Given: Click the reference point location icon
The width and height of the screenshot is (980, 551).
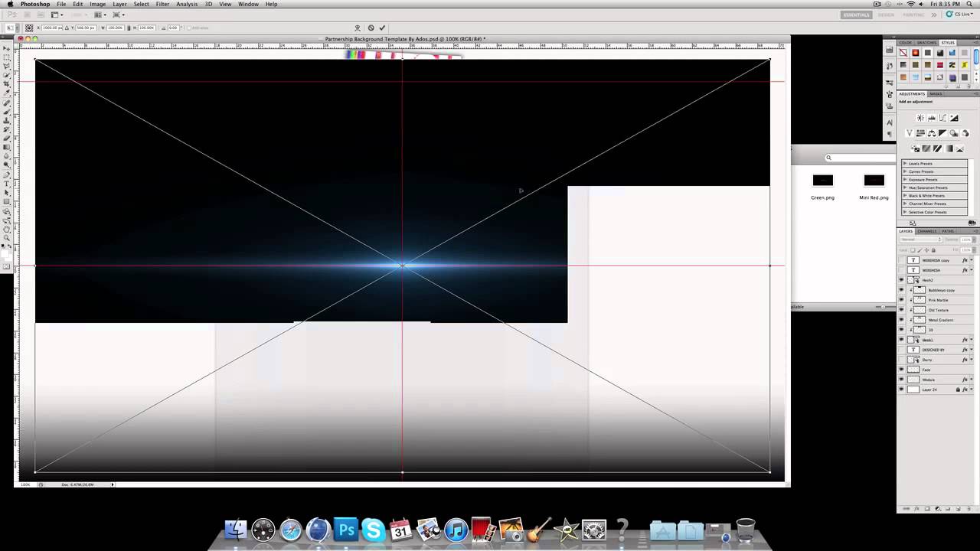Looking at the screenshot, I should coord(29,28).
